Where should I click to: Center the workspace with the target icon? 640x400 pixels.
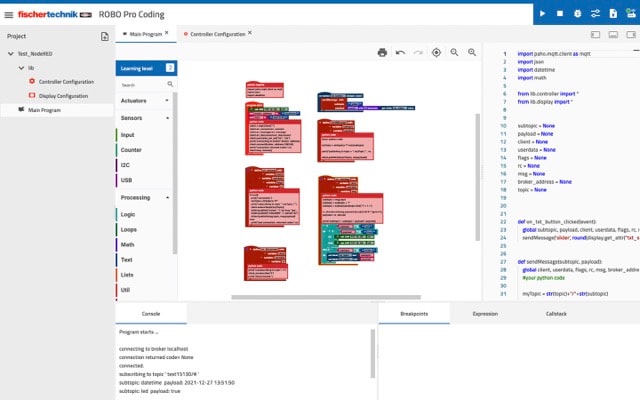(x=436, y=52)
